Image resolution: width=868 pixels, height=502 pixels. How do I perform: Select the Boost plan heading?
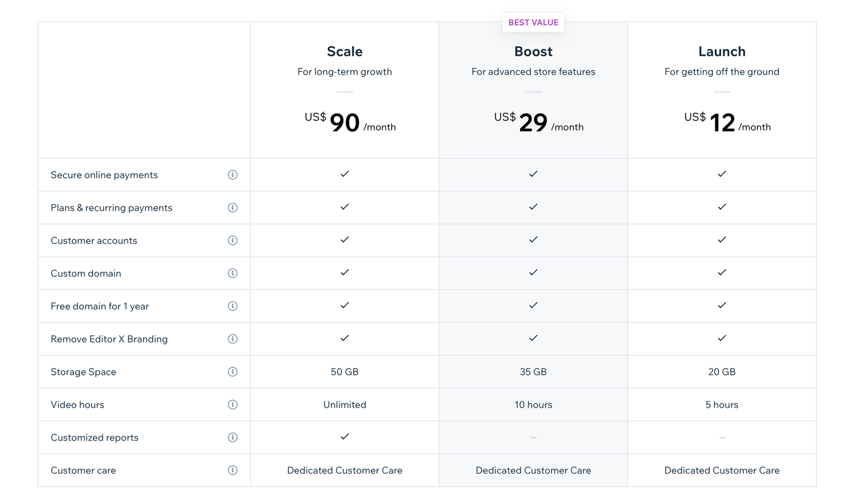click(533, 51)
